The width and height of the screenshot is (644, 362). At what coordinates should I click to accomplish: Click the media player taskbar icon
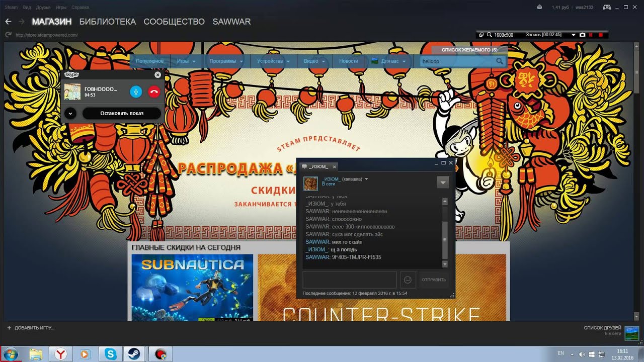click(x=86, y=354)
